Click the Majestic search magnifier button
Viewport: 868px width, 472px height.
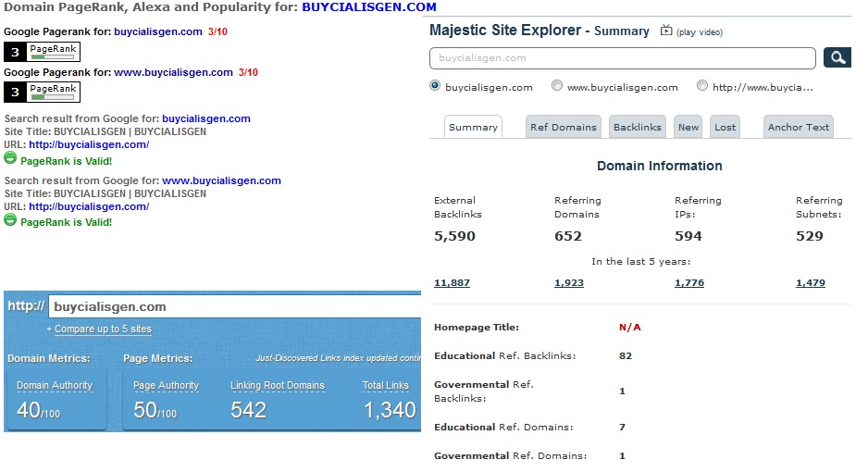coord(837,57)
